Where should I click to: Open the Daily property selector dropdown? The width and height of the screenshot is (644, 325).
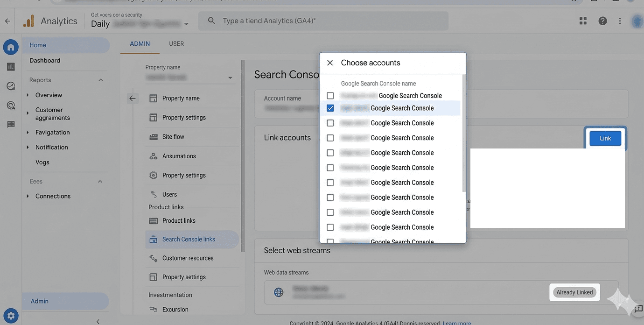point(186,24)
